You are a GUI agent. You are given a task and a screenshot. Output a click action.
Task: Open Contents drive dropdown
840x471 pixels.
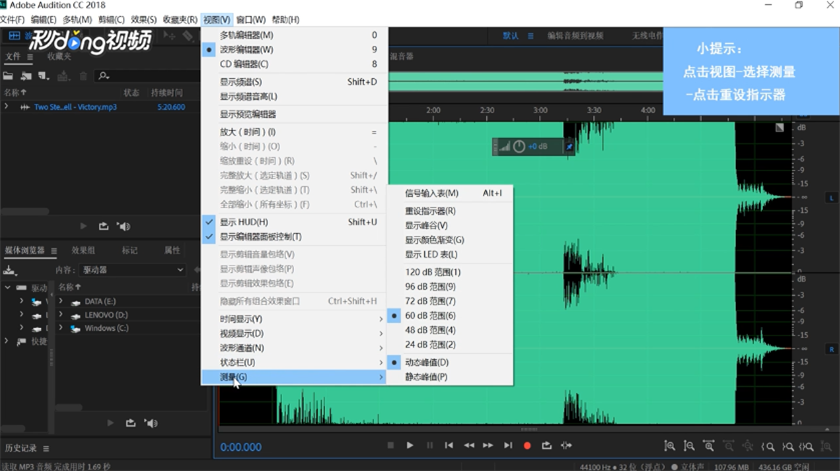(132, 270)
